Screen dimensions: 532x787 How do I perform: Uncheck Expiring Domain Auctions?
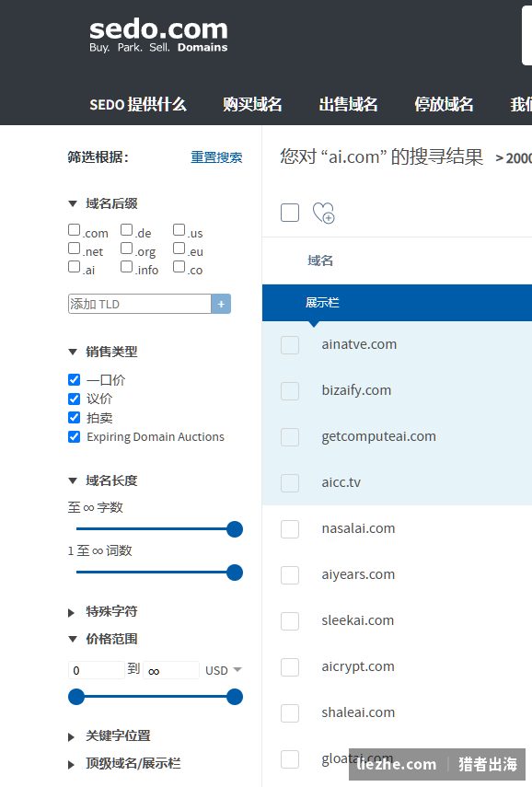pyautogui.click(x=74, y=436)
